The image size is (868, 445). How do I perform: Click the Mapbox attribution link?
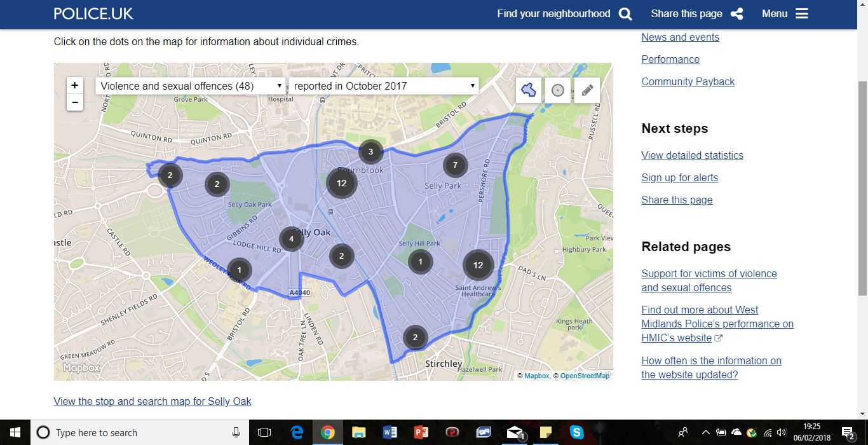pos(536,376)
